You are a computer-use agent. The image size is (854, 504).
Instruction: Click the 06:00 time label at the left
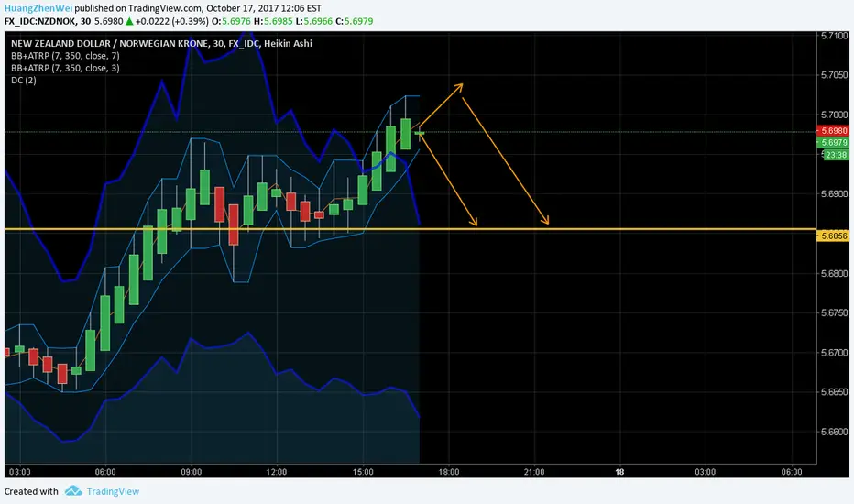pyautogui.click(x=105, y=472)
